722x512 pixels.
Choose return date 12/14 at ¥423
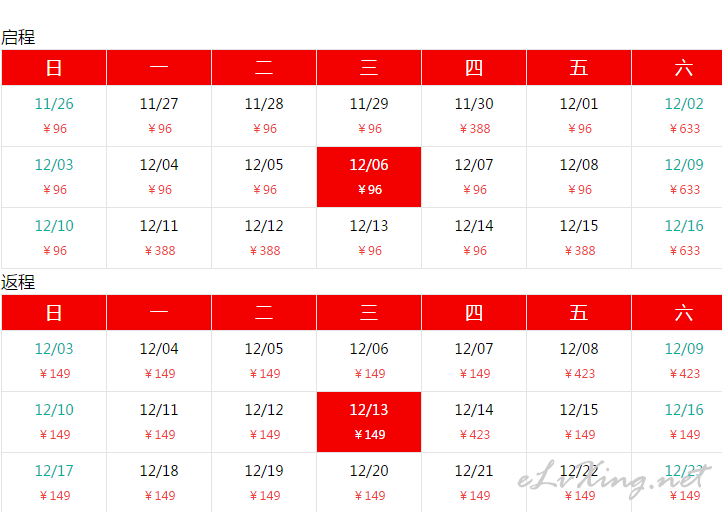point(474,422)
